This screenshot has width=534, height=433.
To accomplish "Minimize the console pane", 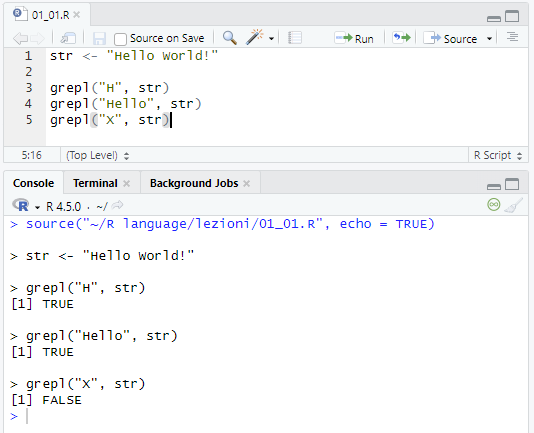I will tap(494, 187).
